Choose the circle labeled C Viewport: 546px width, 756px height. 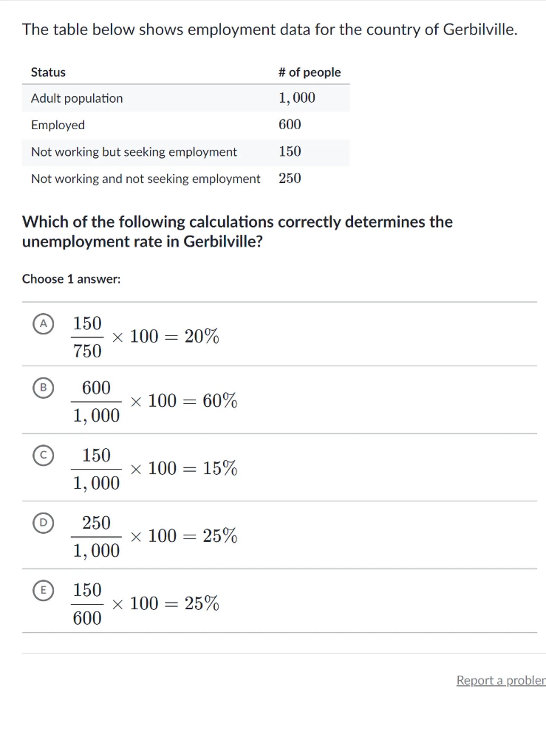pyautogui.click(x=43, y=456)
